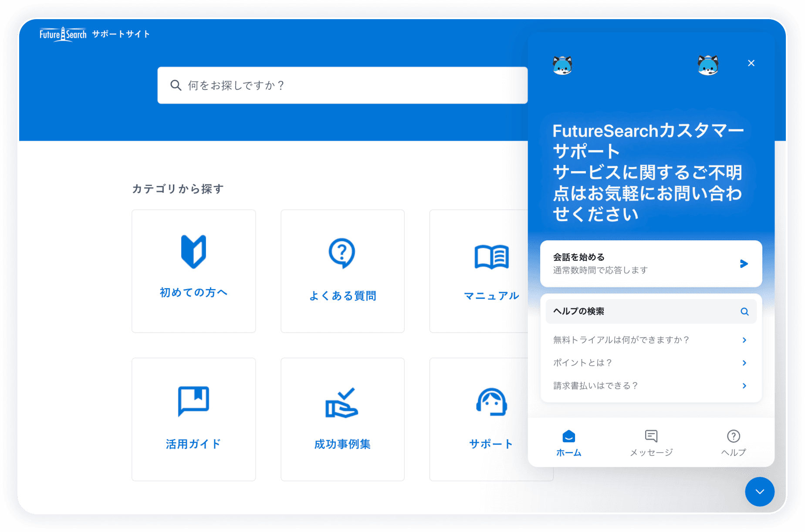Switch to the メッセージ tab
Screen dimensions: 805x532
651,443
